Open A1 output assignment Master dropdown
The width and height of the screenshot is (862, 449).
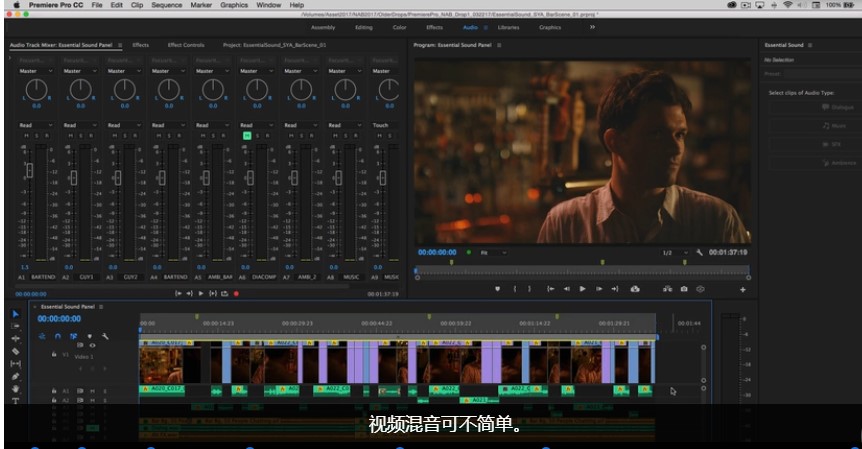(36, 71)
